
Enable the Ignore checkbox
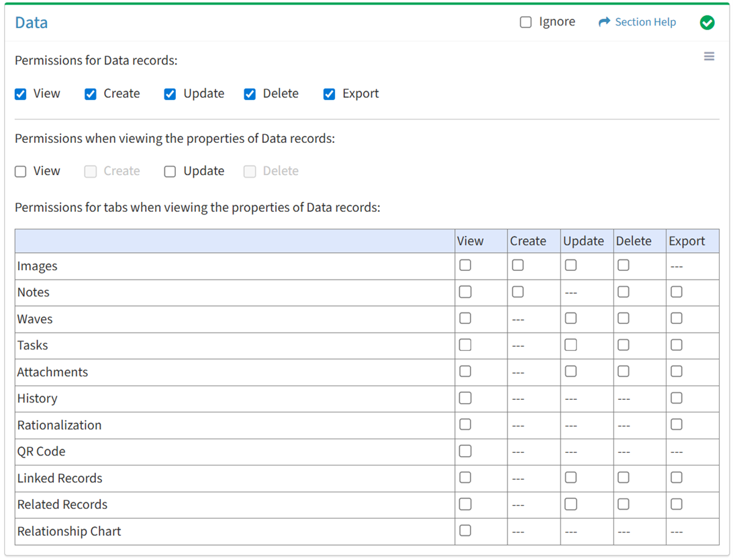(526, 22)
